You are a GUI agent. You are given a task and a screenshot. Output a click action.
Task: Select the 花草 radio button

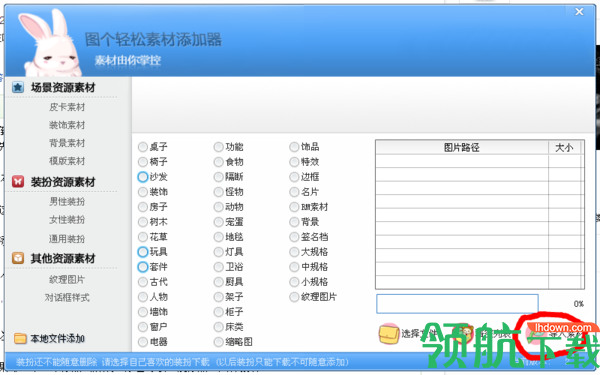143,237
